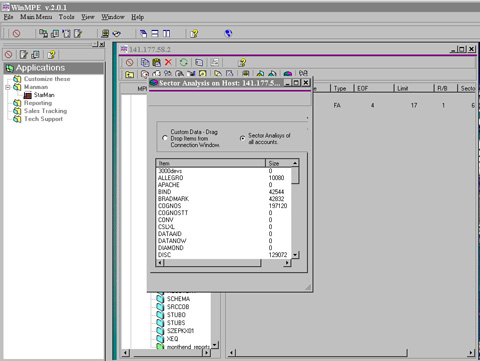The image size is (480, 361).
Task: Click the properties window icon in connection toolbar
Action: (214, 62)
